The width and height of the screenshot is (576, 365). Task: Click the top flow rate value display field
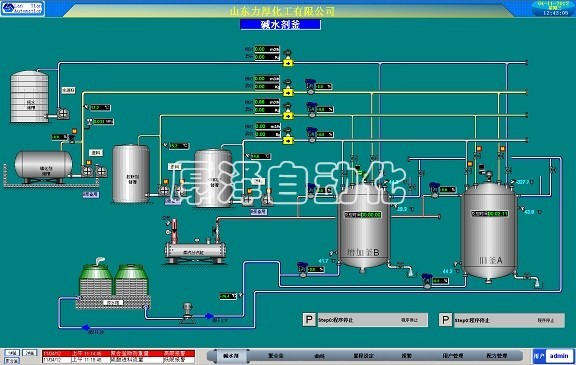point(267,49)
